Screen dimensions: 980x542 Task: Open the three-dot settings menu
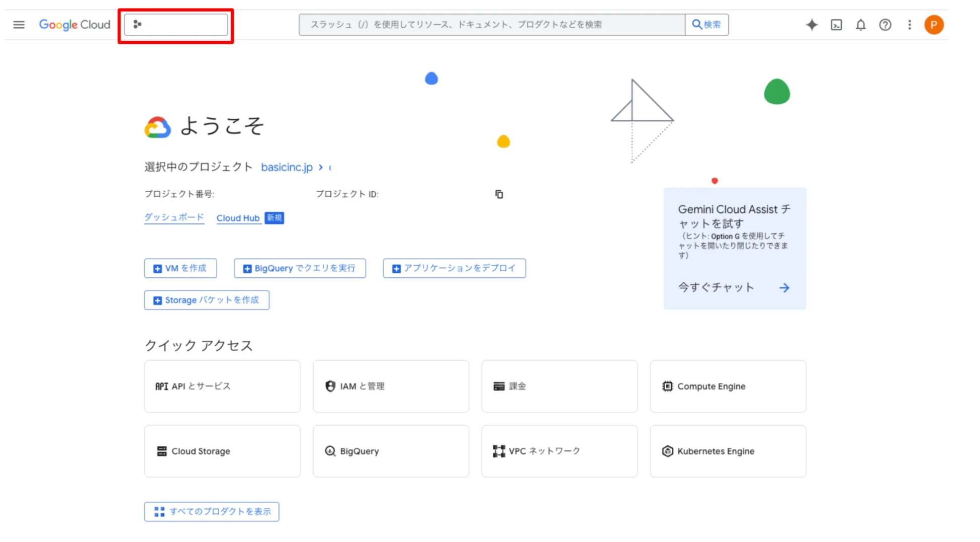909,25
